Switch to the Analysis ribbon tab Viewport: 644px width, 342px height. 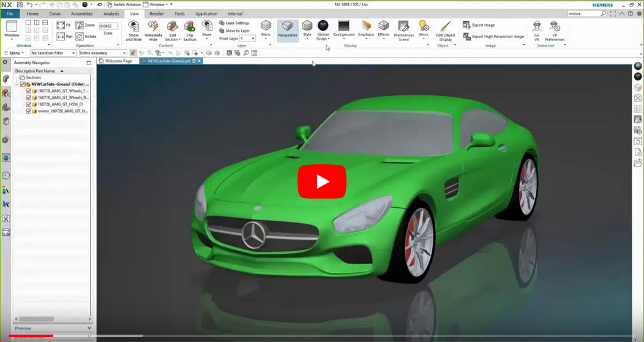click(111, 13)
